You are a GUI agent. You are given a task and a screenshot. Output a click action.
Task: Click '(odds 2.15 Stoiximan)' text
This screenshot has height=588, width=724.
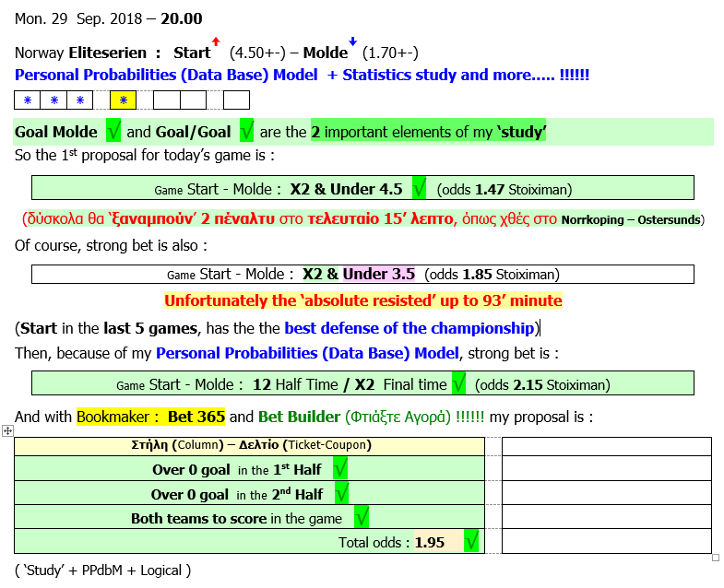click(542, 385)
